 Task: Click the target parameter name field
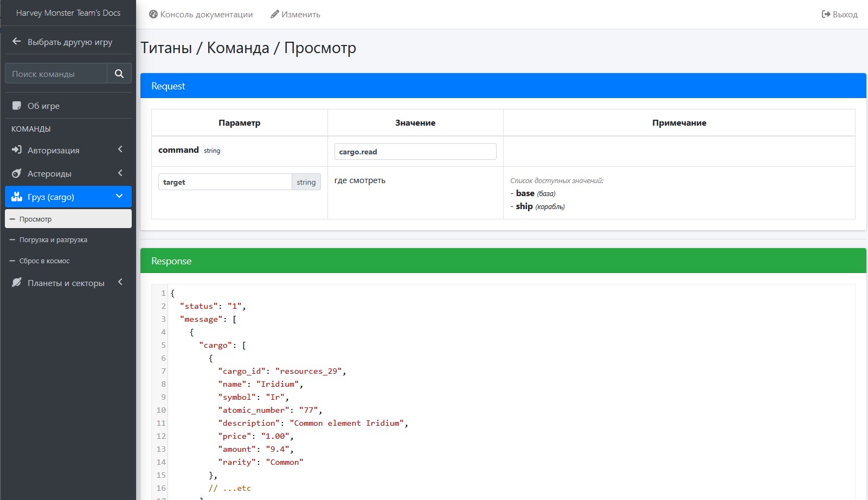224,182
